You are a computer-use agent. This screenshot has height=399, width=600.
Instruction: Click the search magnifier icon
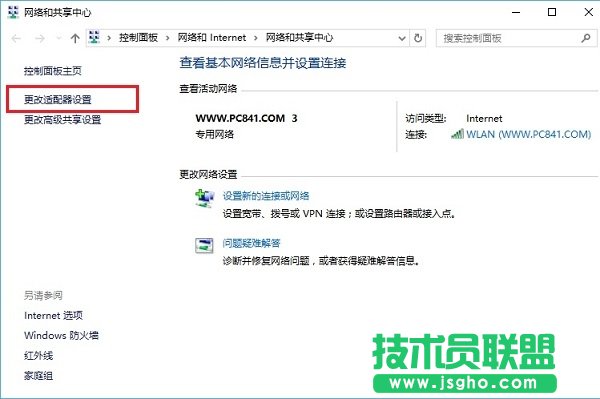(586, 38)
